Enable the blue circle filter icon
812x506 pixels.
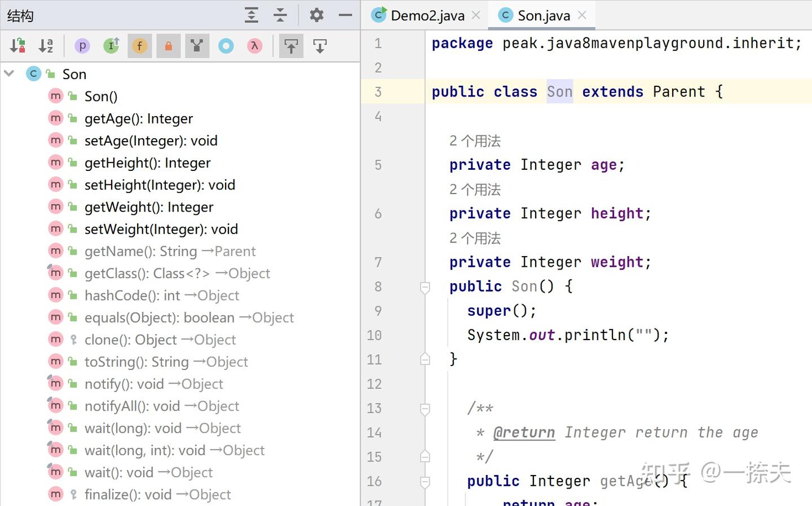pos(226,46)
